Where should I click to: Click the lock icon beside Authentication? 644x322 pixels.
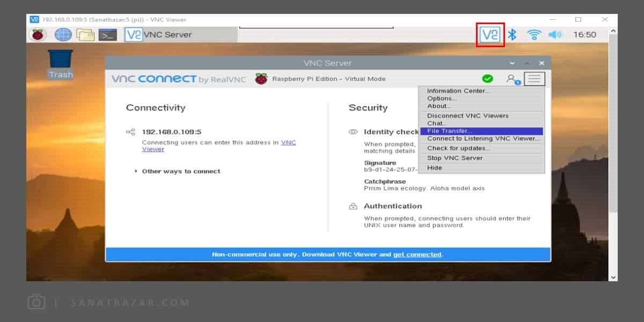coord(353,206)
